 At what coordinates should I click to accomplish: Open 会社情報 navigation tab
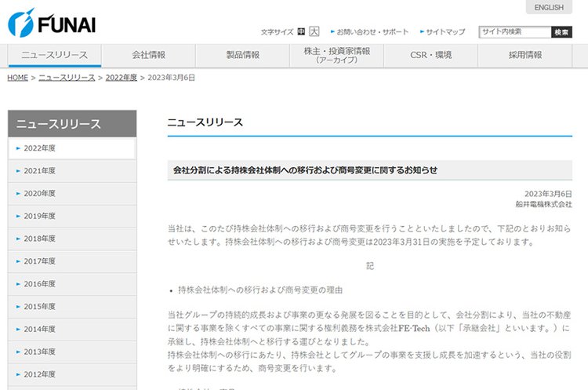148,55
